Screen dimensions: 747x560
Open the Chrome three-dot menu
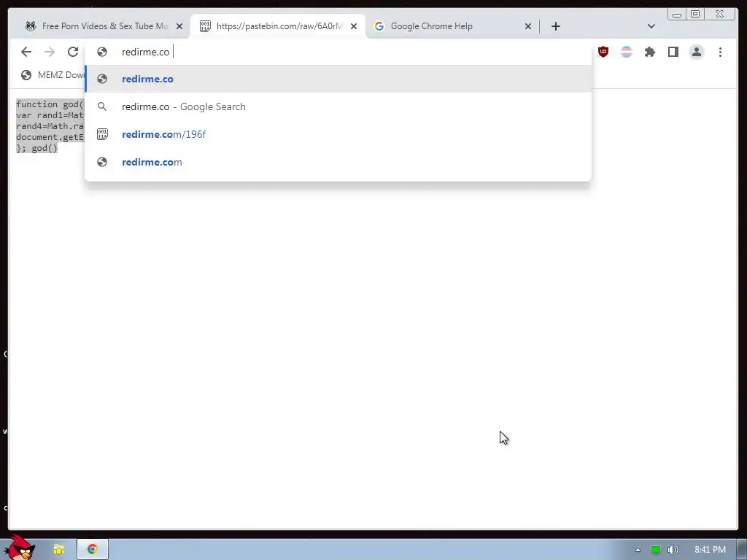pos(720,52)
